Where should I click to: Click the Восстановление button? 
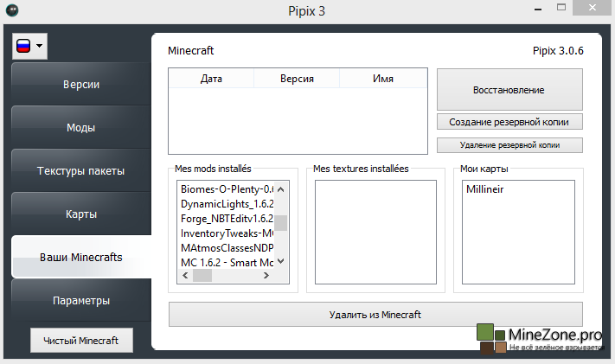tap(509, 90)
